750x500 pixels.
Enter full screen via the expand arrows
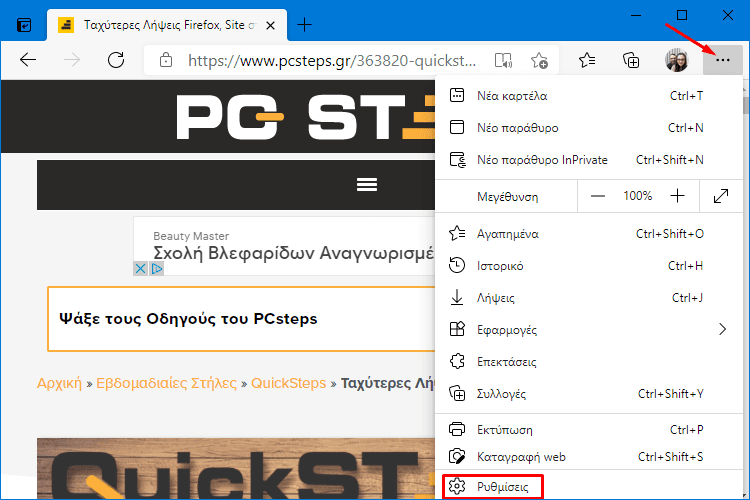pyautogui.click(x=721, y=196)
